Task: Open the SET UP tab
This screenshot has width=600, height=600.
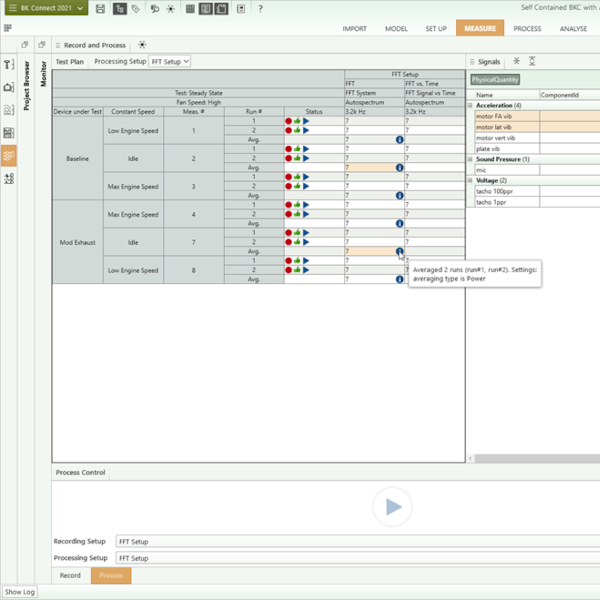Action: click(x=436, y=29)
